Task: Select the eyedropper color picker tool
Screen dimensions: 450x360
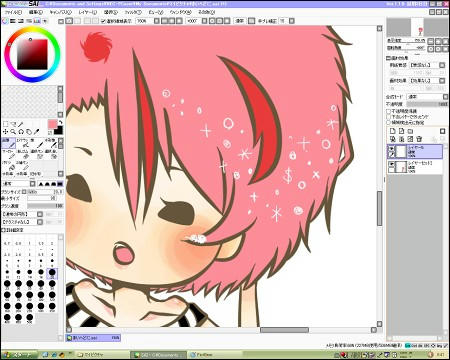Action: click(36, 132)
